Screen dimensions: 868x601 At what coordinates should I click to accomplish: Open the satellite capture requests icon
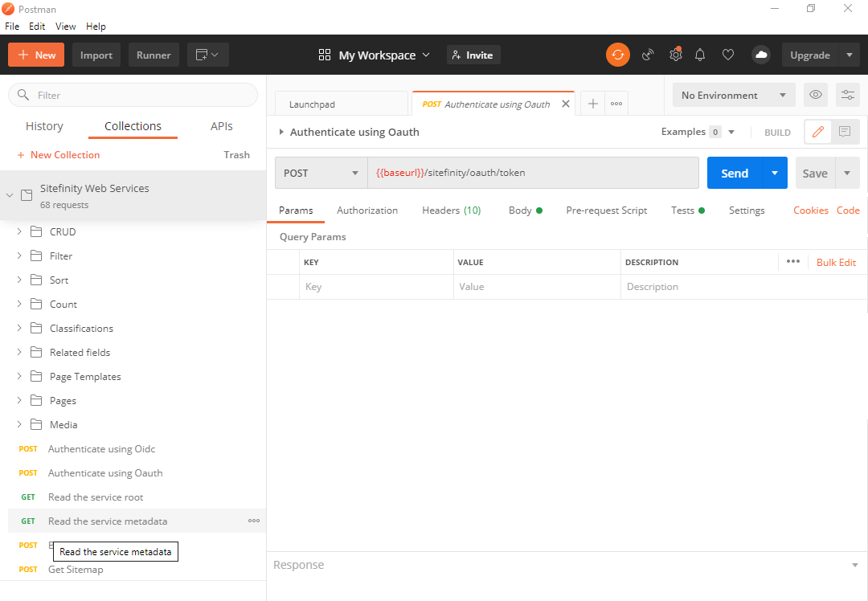(x=648, y=55)
